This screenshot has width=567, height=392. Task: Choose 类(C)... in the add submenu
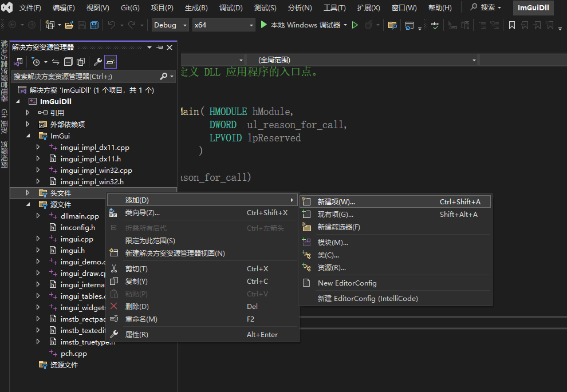tap(395, 255)
